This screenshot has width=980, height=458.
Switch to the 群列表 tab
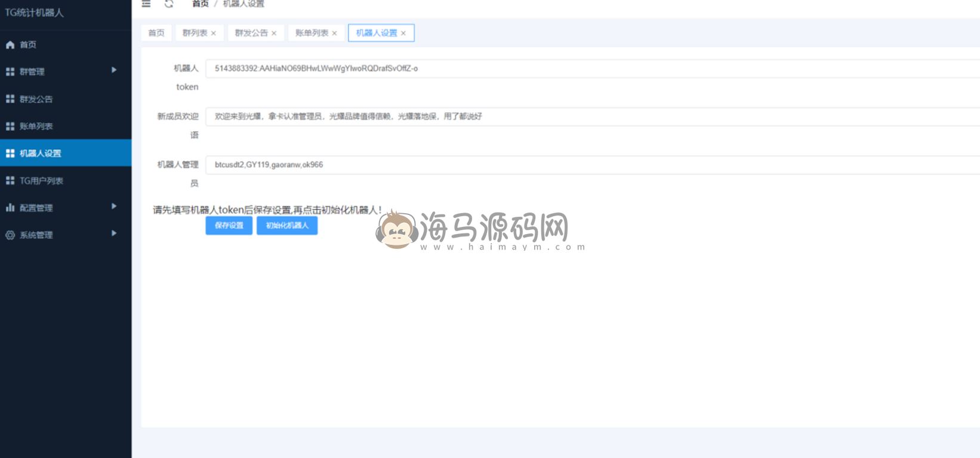195,33
